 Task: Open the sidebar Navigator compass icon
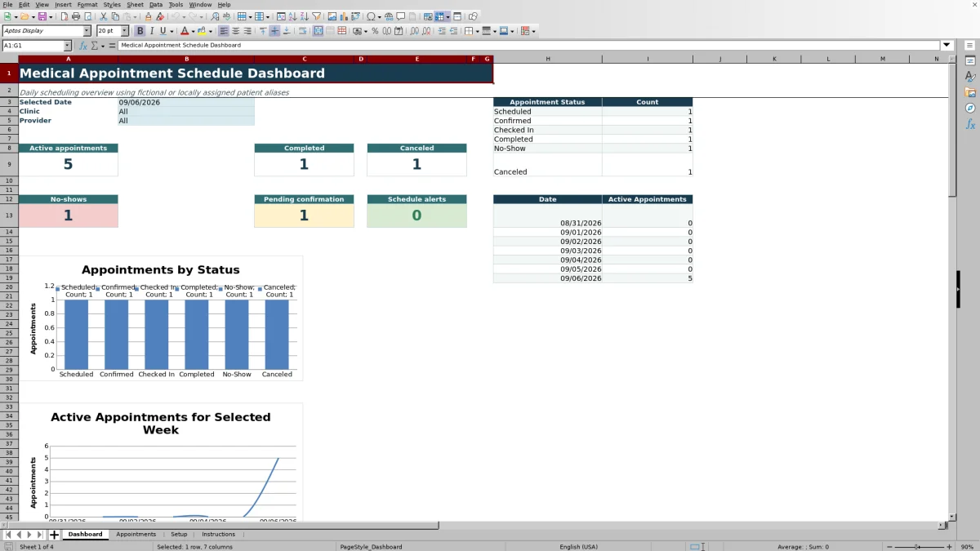pos(970,108)
